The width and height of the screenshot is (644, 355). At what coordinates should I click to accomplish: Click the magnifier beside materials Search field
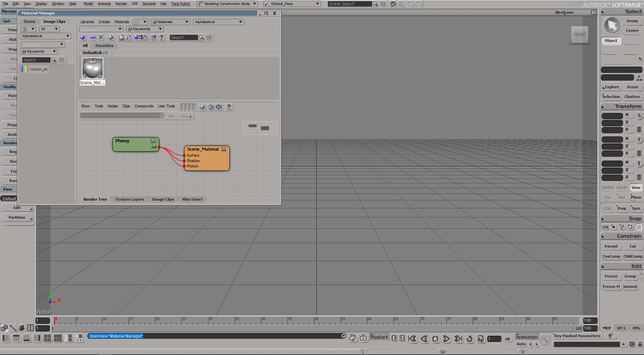pos(201,38)
